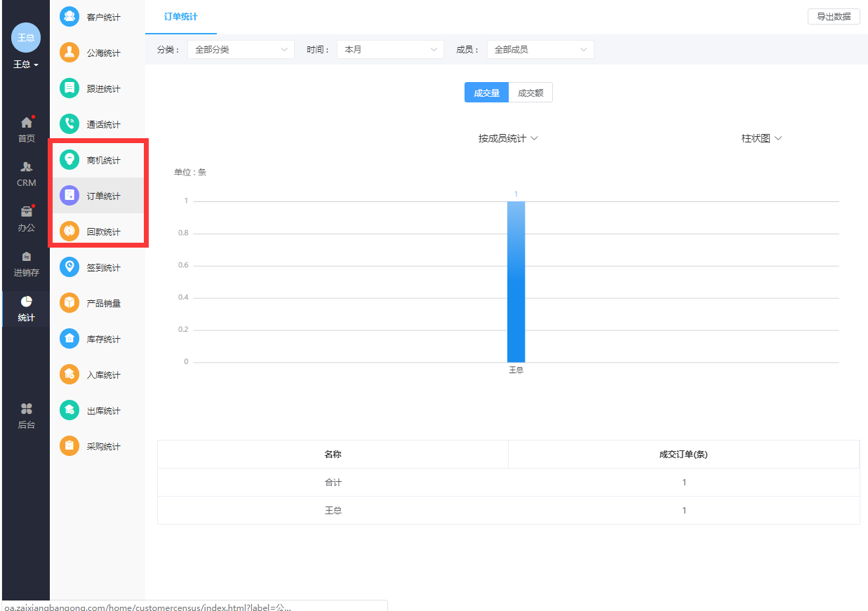Click the 出库统计 icon

tap(69, 410)
